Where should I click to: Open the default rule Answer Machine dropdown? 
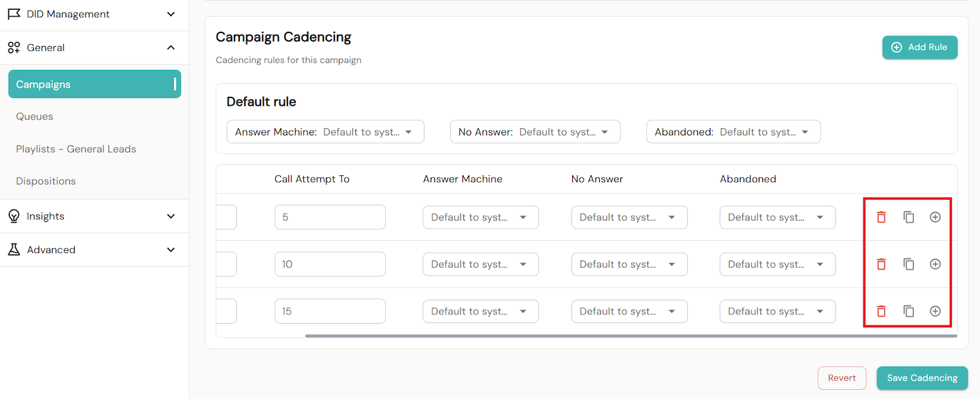point(325,132)
